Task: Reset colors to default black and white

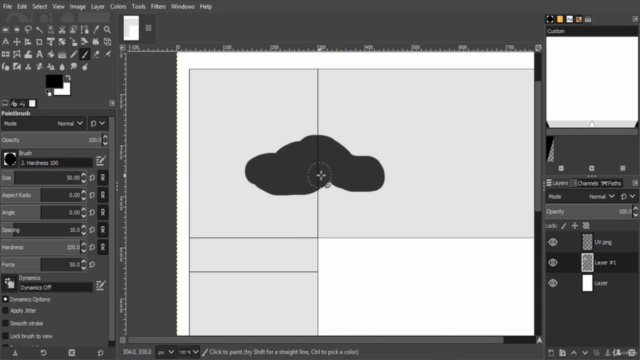Action: (x=48, y=93)
